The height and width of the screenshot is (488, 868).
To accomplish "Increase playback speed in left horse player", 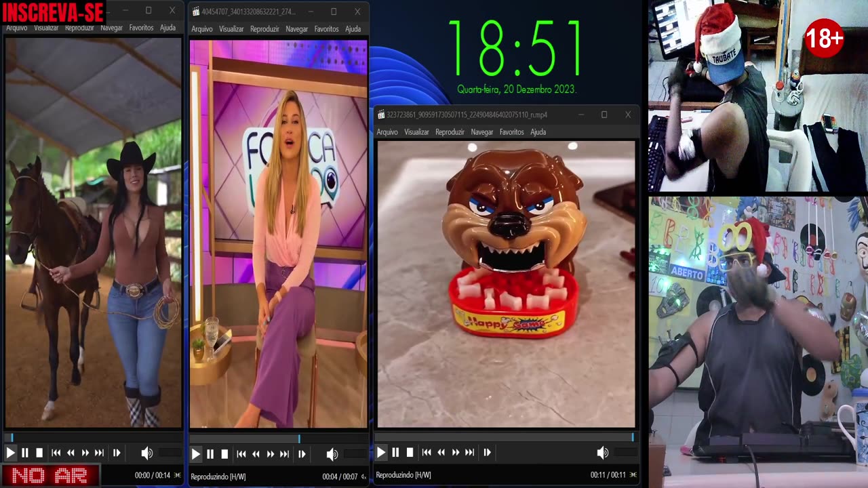I will point(85,453).
